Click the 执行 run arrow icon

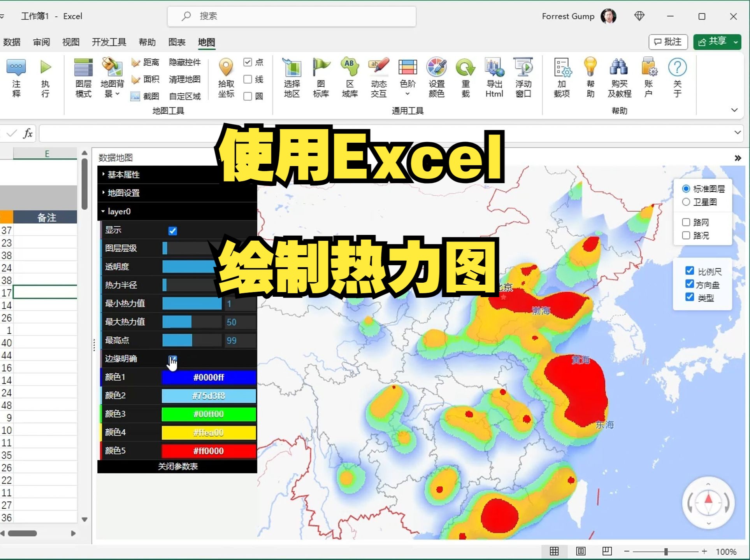[x=46, y=67]
